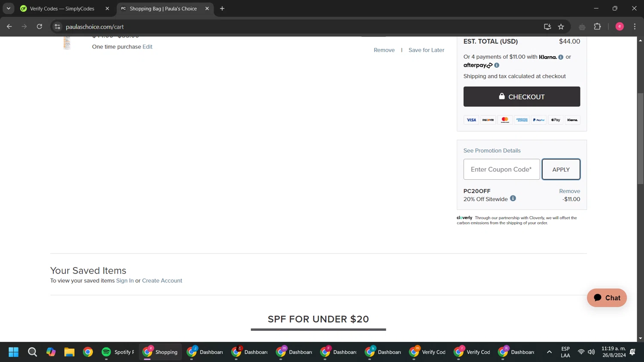
Task: Bookmark this page with the star
Action: (561, 27)
